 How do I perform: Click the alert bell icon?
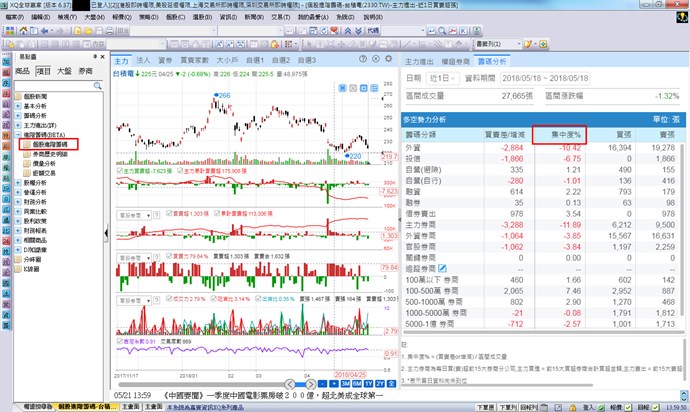tap(275, 44)
